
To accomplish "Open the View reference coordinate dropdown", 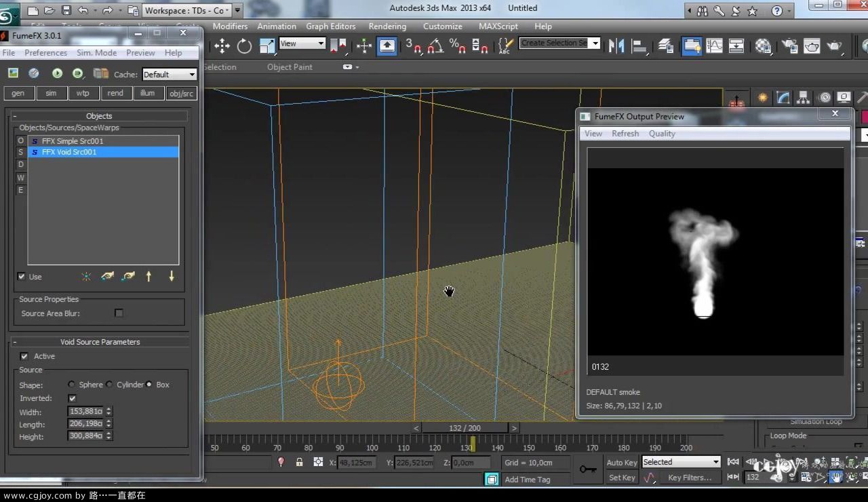I will pyautogui.click(x=302, y=43).
